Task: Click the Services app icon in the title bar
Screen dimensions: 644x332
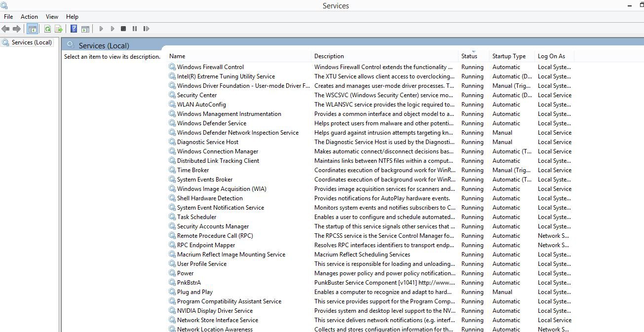Action: (4, 5)
